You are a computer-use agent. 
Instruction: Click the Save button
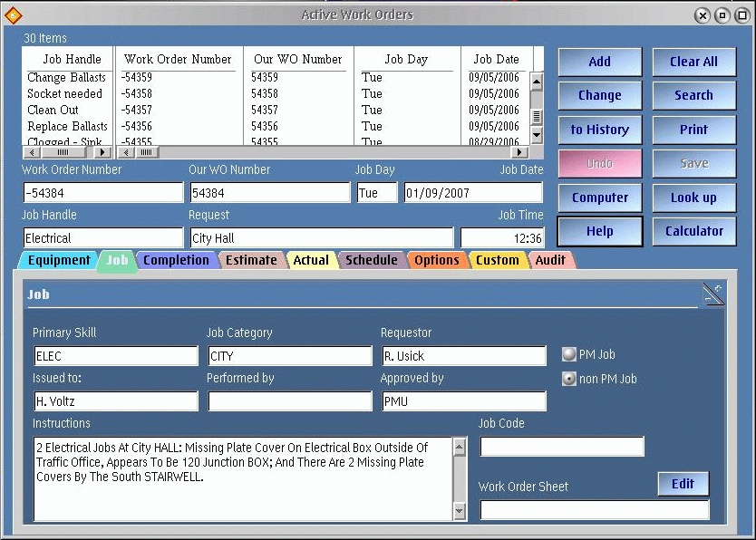(693, 163)
